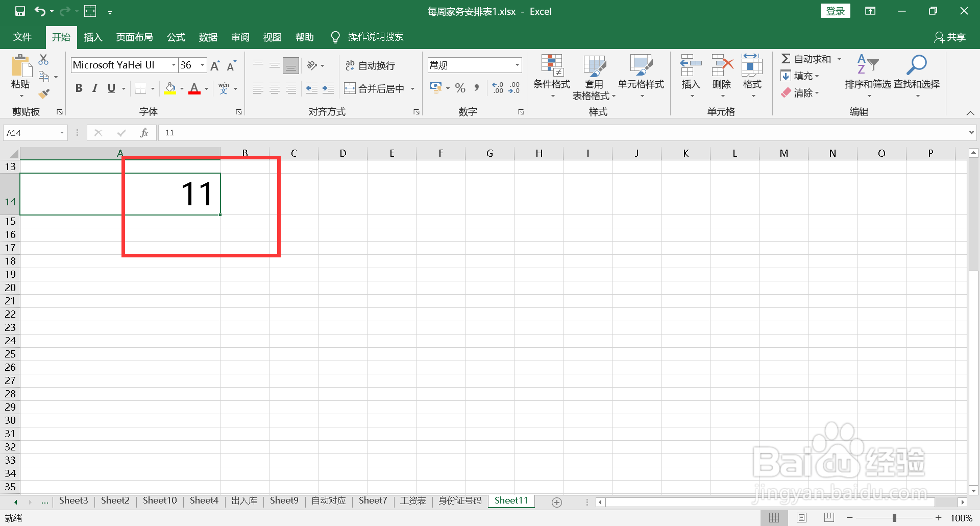Toggle 自动换行 (wrap text)
Screen dimensions: 980x526
371,65
